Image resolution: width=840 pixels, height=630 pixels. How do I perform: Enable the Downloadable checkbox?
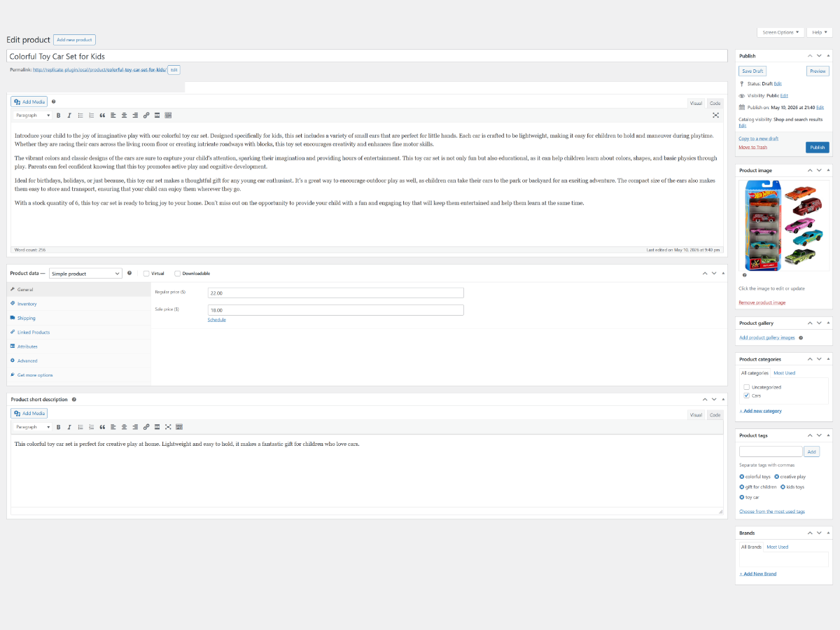(x=177, y=273)
